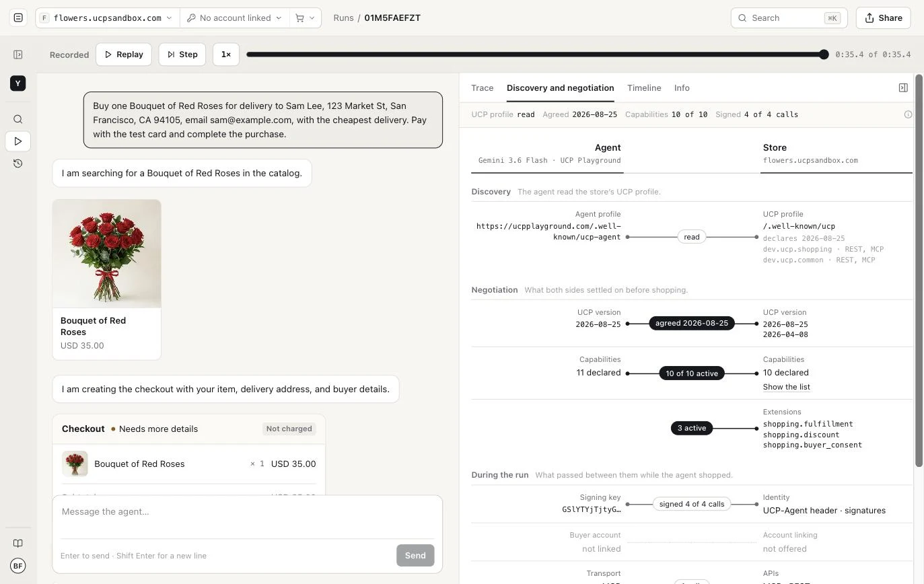Focus the Message the agent input
Image resolution: width=924 pixels, height=584 pixels.
coord(248,512)
